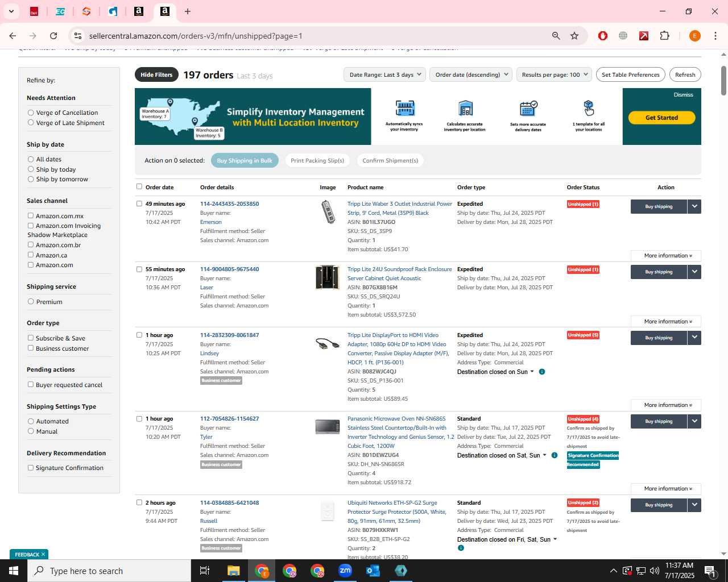Check the Signature Confirmation filter

click(31, 468)
